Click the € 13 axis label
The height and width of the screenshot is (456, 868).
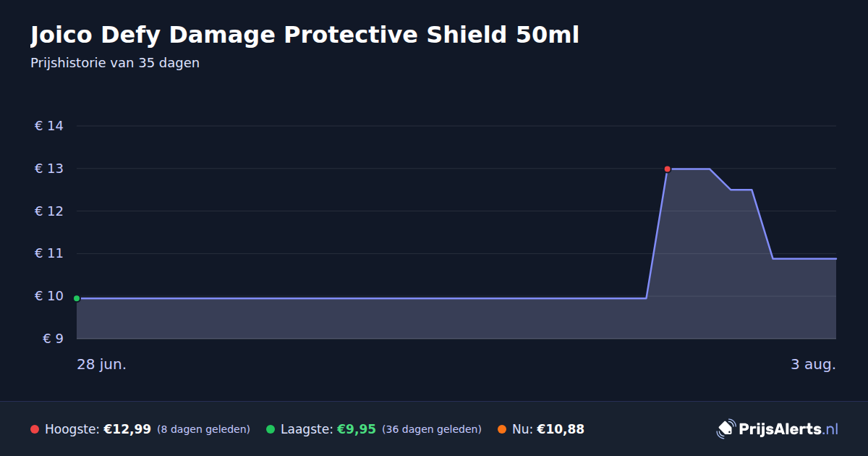[x=49, y=169]
